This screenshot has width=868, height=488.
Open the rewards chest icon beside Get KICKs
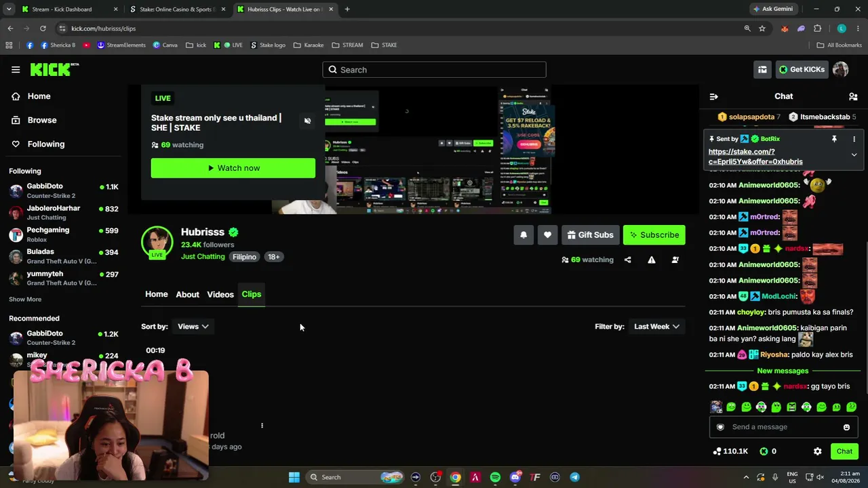pyautogui.click(x=762, y=69)
